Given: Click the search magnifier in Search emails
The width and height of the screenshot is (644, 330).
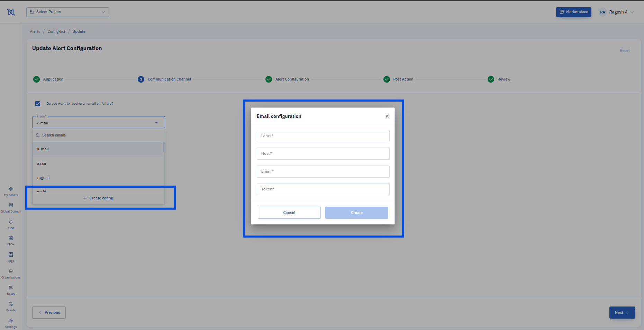Looking at the screenshot, I should pyautogui.click(x=38, y=135).
